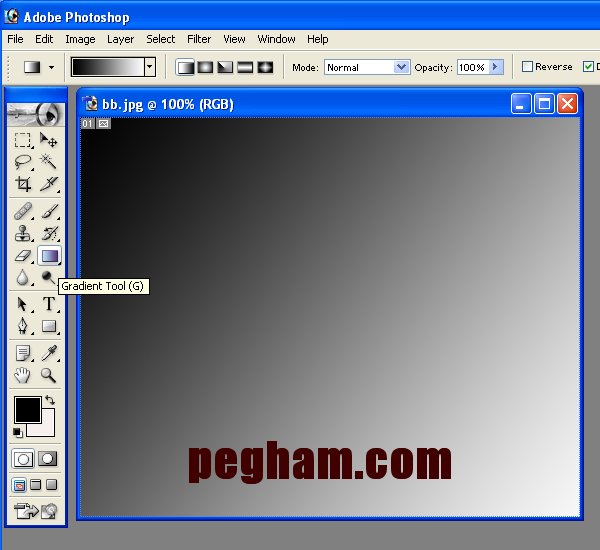The image size is (600, 550).
Task: Activate the Type tool
Action: coord(48,304)
